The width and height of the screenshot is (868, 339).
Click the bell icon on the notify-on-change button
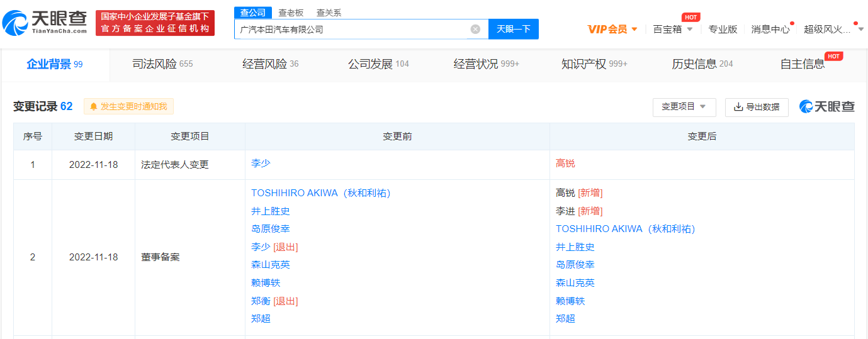click(x=94, y=107)
